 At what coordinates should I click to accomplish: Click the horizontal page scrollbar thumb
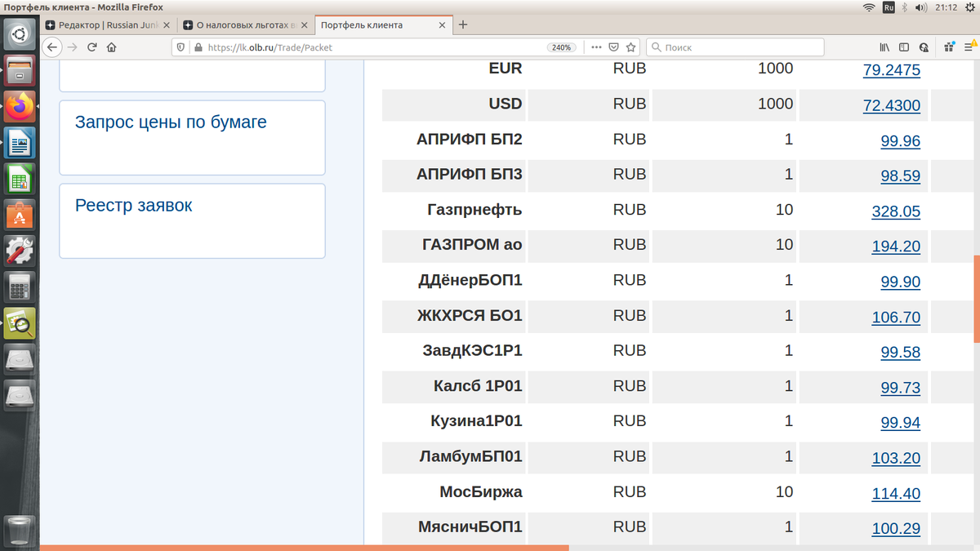pos(304,548)
